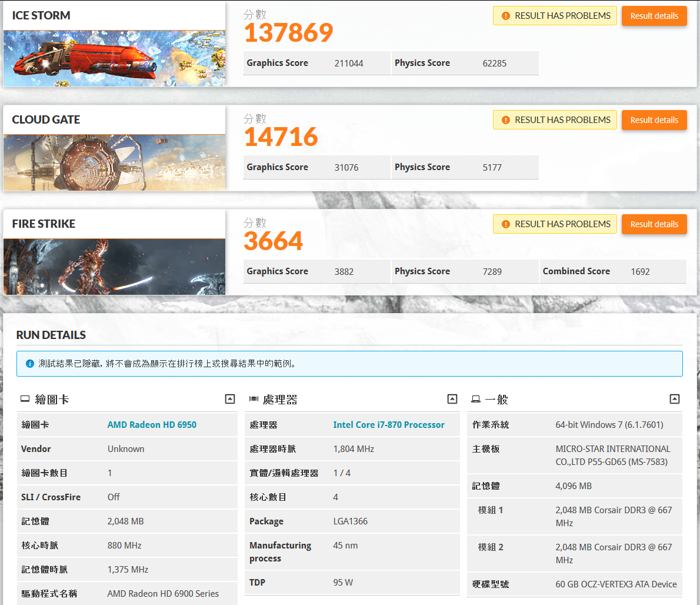The image size is (700, 605).
Task: Open Result details for Ice Storm
Action: (x=654, y=16)
